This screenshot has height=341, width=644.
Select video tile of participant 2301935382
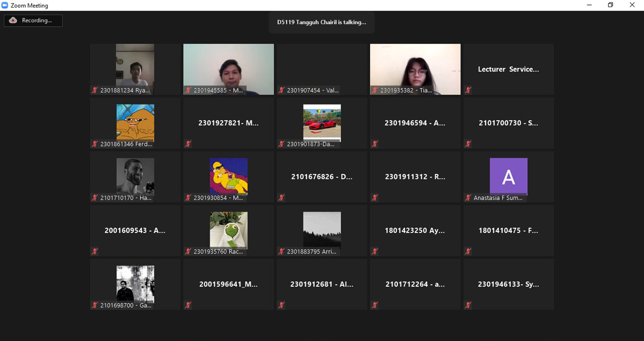point(415,69)
